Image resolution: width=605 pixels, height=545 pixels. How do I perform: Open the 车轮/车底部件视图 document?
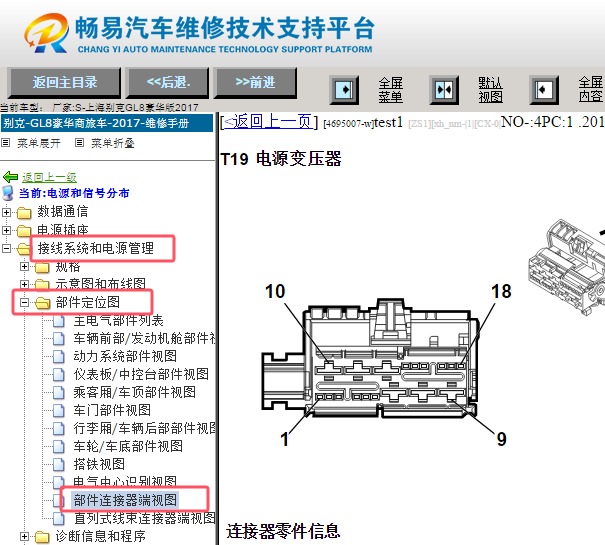coord(128,446)
